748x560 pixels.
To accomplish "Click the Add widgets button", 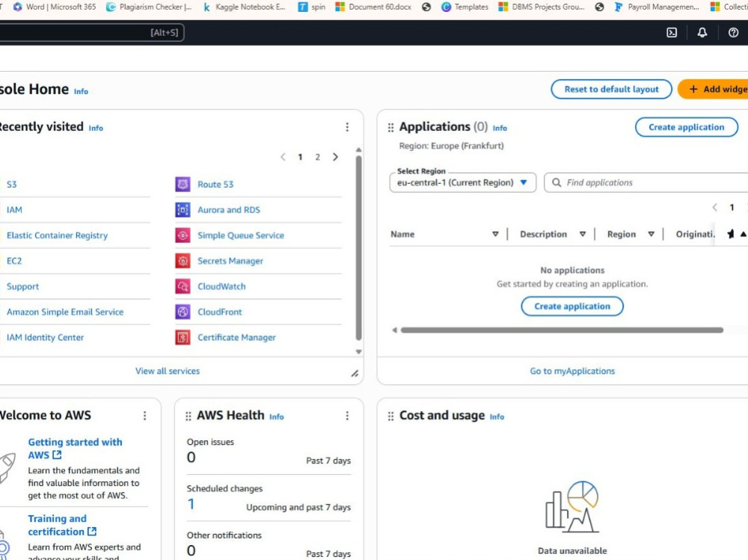I will tap(713, 89).
